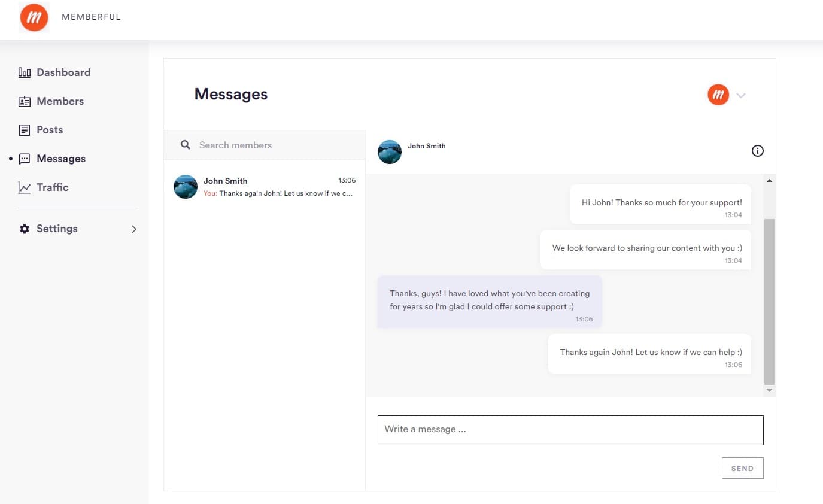Open the Traffic section
The width and height of the screenshot is (823, 504).
tap(53, 187)
